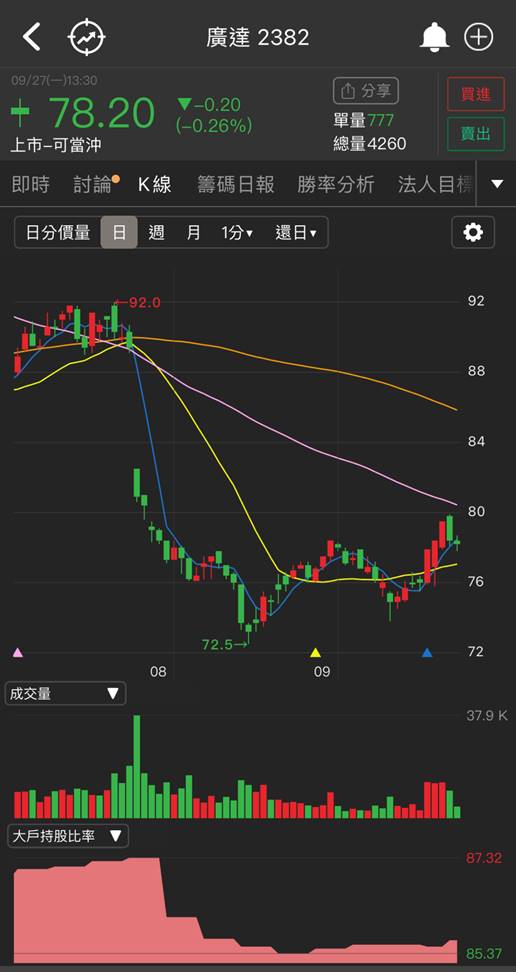Switch to the 即時 tab
The width and height of the screenshot is (516, 972).
pyautogui.click(x=31, y=184)
